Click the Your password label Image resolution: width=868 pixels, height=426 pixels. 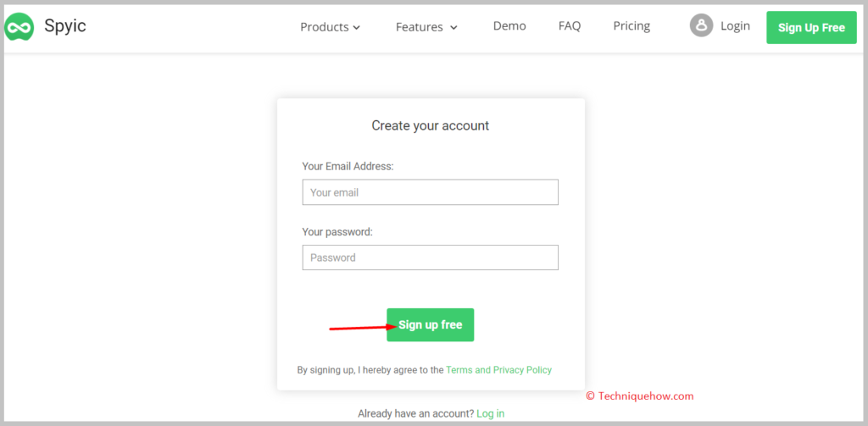(x=337, y=232)
